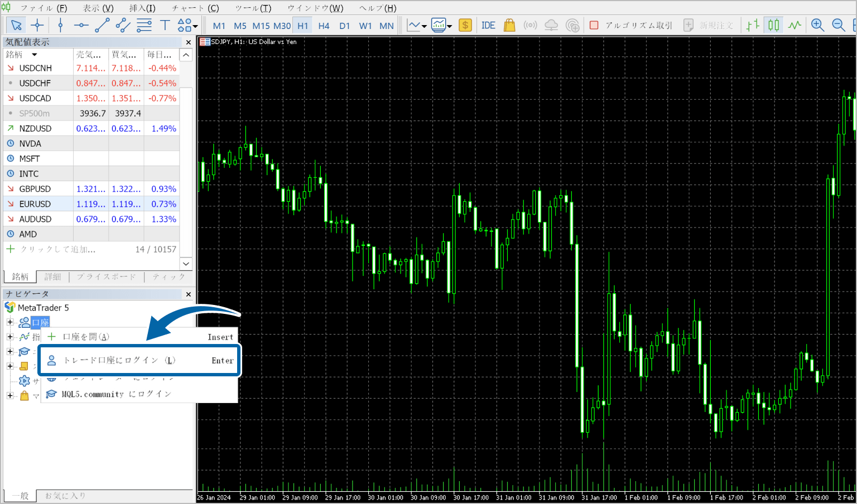Click the signals broadcast icon
The height and width of the screenshot is (504, 857).
click(x=530, y=25)
